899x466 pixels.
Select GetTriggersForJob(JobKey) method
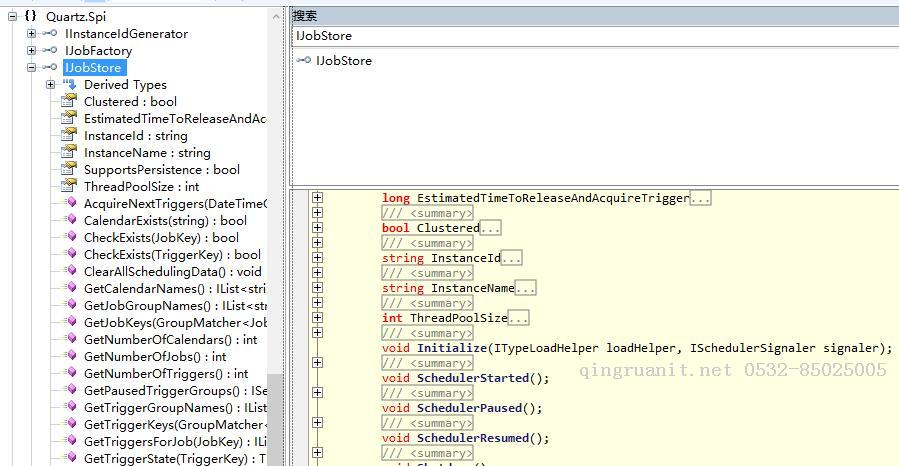(175, 441)
